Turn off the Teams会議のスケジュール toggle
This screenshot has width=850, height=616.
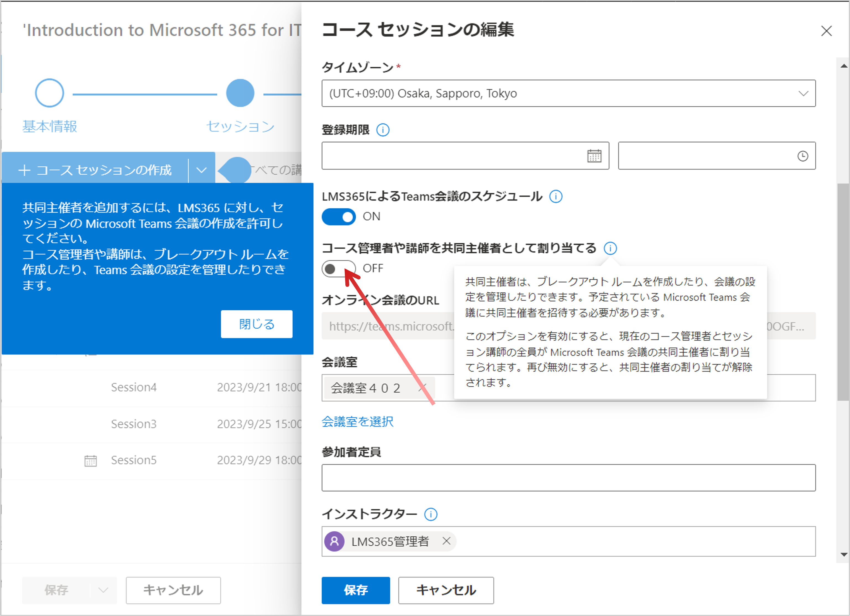coord(339,217)
